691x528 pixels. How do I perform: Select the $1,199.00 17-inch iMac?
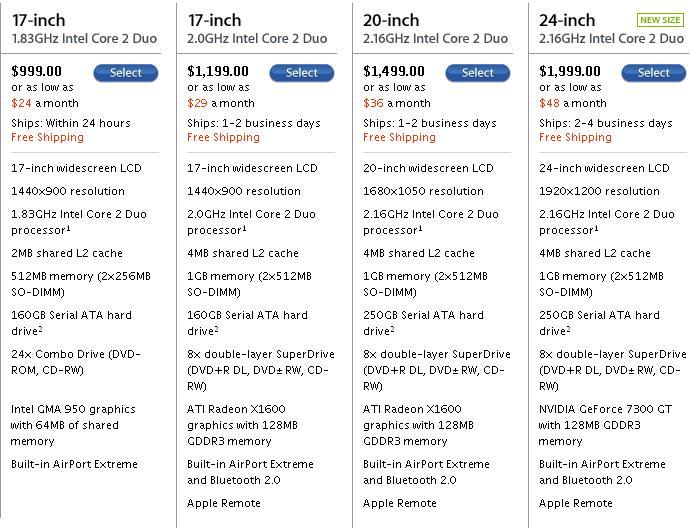[301, 73]
